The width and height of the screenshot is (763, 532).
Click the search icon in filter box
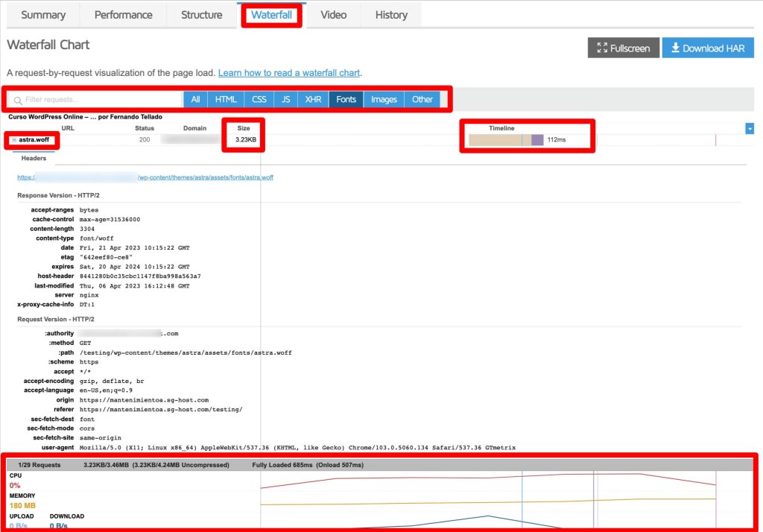click(18, 101)
